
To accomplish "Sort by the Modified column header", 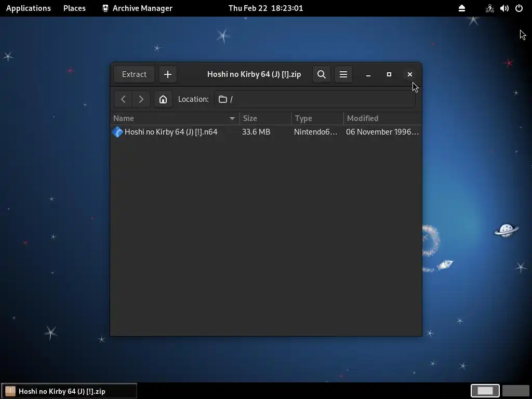I will pyautogui.click(x=383, y=118).
